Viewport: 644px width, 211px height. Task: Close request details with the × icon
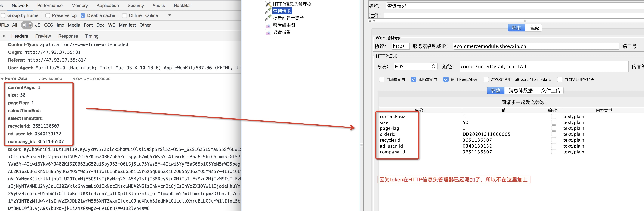pos(4,36)
